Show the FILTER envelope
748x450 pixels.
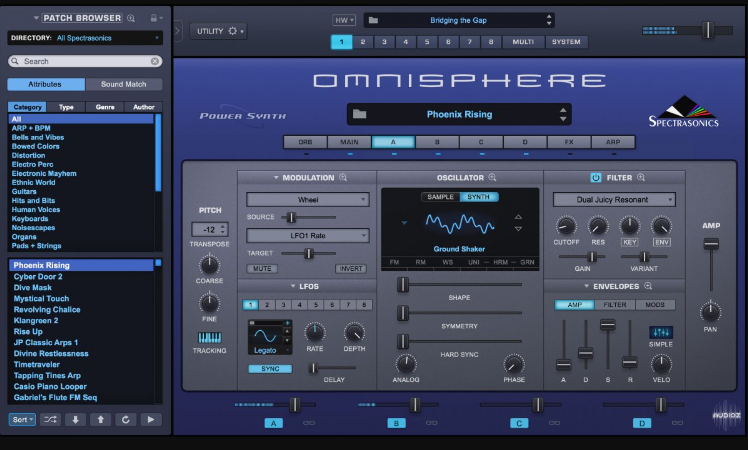615,304
